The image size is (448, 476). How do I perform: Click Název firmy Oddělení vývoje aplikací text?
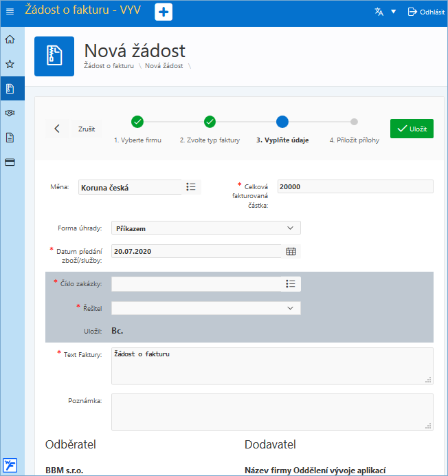tap(315, 470)
